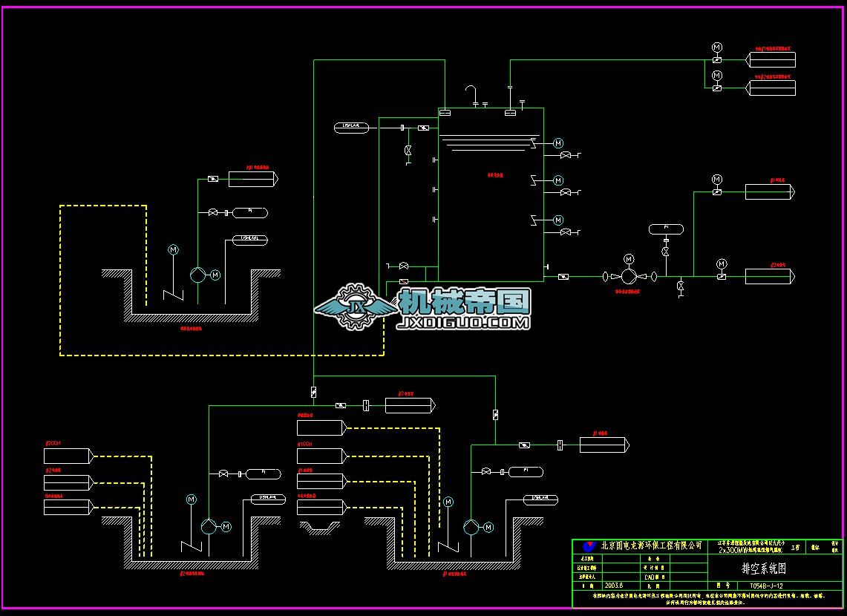Image resolution: width=847 pixels, height=616 pixels.
Task: Pick the level bubble above lower-right pit
Action: 540,500
